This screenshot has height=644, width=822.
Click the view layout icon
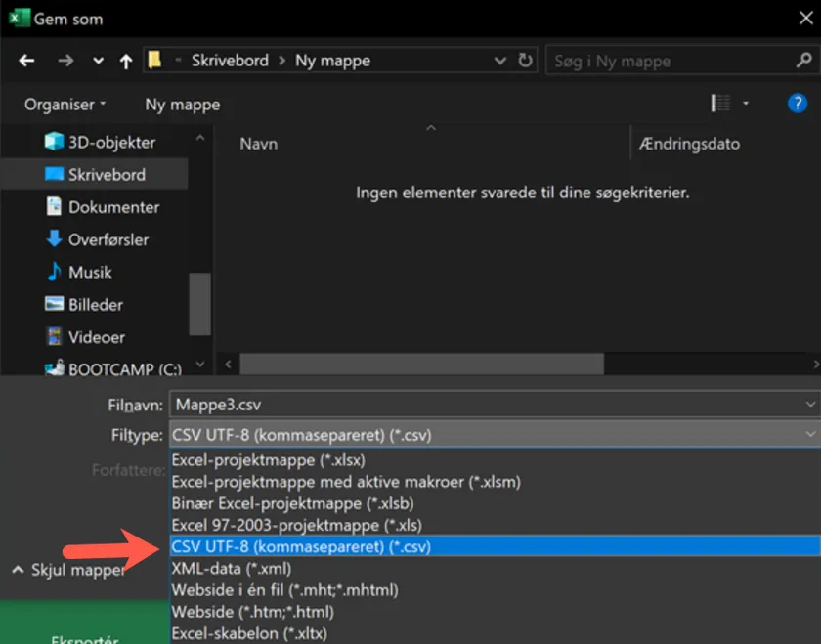coord(721,104)
